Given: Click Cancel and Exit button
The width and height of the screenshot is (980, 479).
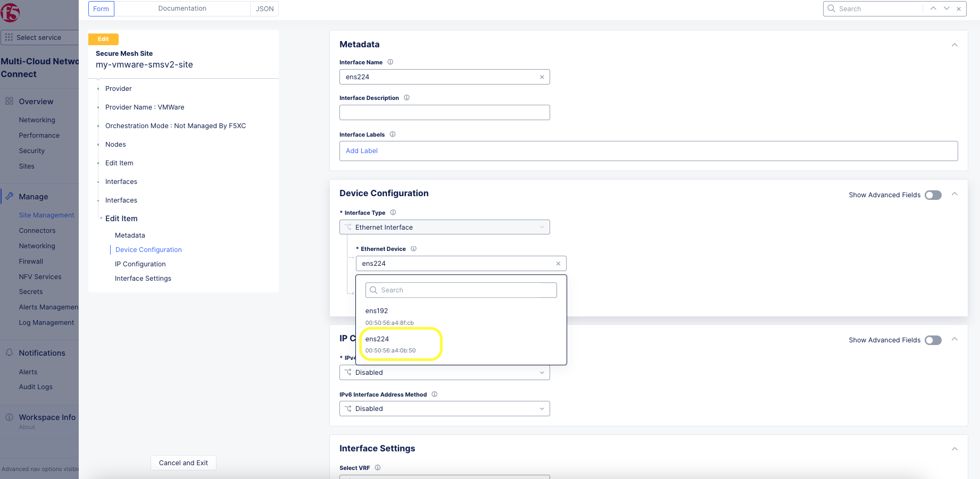Looking at the screenshot, I should pos(184,463).
